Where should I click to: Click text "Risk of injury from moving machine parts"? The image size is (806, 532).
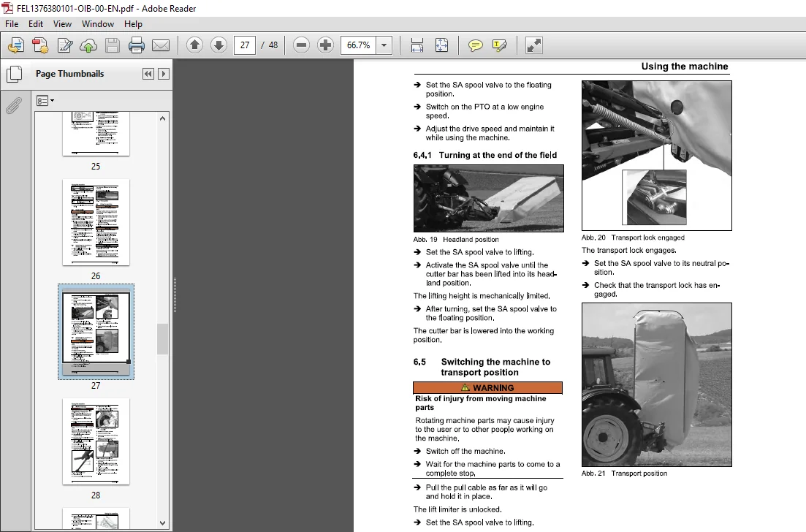click(x=481, y=403)
